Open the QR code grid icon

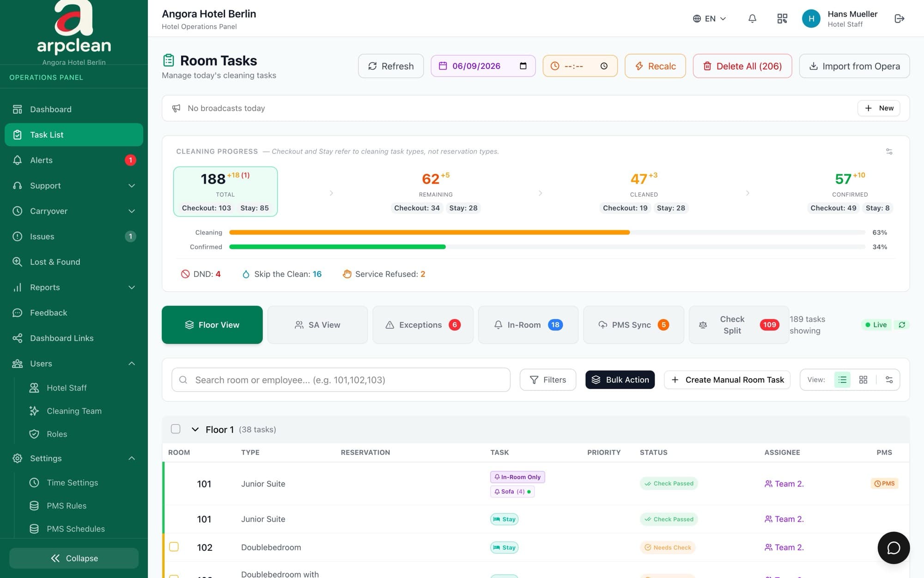coord(782,18)
